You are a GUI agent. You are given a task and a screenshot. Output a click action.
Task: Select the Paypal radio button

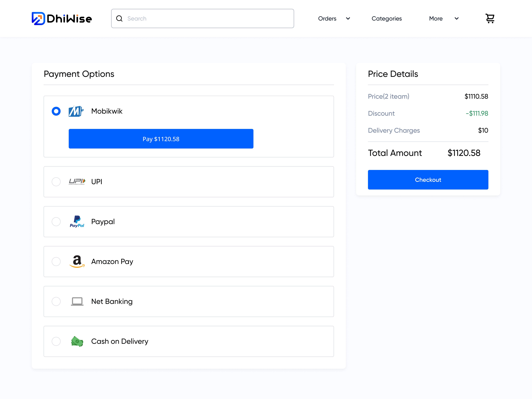pyautogui.click(x=56, y=222)
